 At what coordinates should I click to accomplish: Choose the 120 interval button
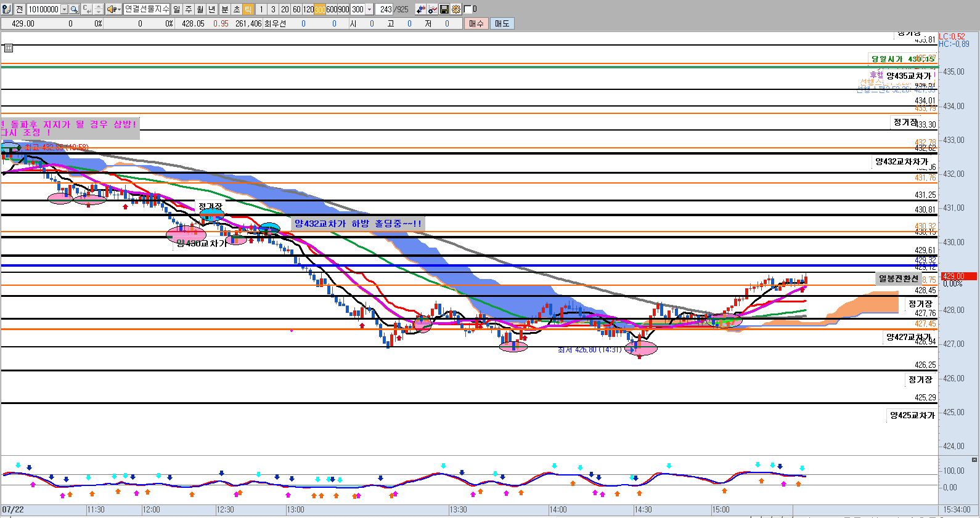pyautogui.click(x=308, y=9)
